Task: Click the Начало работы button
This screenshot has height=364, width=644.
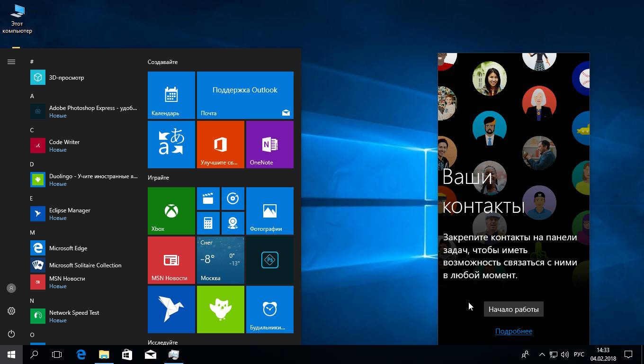Action: tap(514, 309)
